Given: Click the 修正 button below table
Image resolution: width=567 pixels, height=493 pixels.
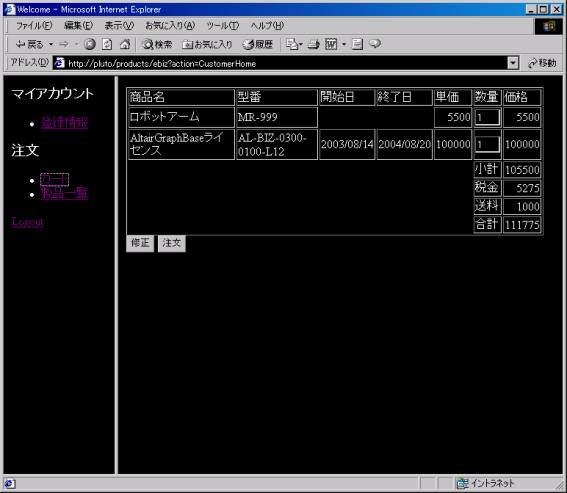Looking at the screenshot, I should tap(140, 243).
